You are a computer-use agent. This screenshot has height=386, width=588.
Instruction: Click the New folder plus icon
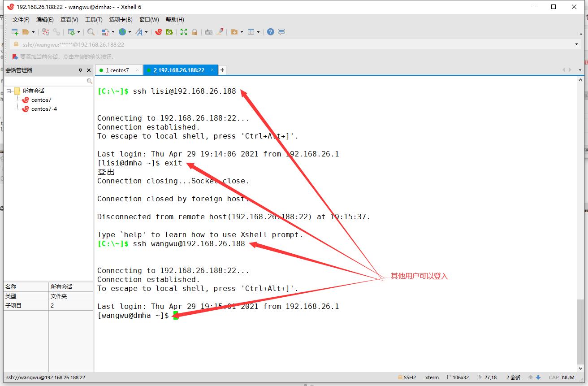pyautogui.click(x=234, y=32)
